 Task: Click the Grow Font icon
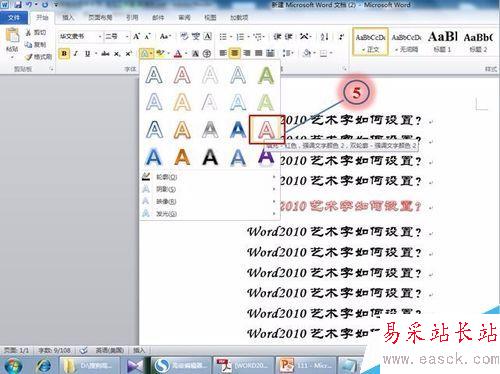[x=136, y=36]
